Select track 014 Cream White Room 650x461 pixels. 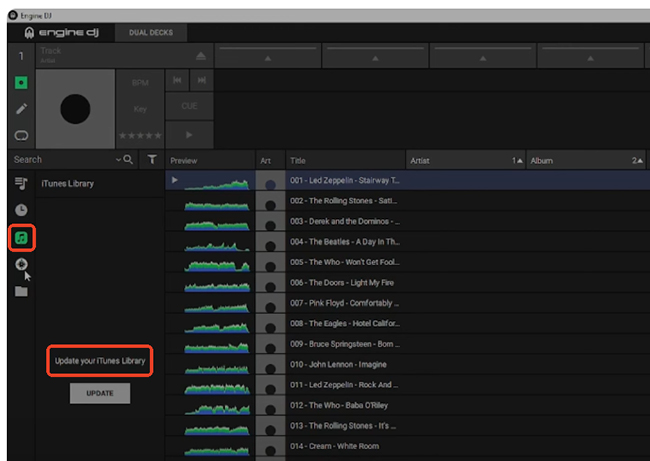(407, 446)
